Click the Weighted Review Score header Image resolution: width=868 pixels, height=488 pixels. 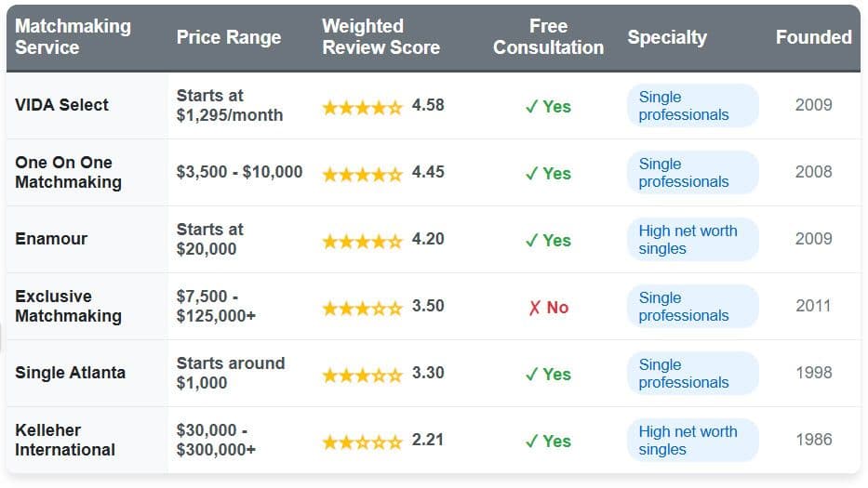[381, 37]
